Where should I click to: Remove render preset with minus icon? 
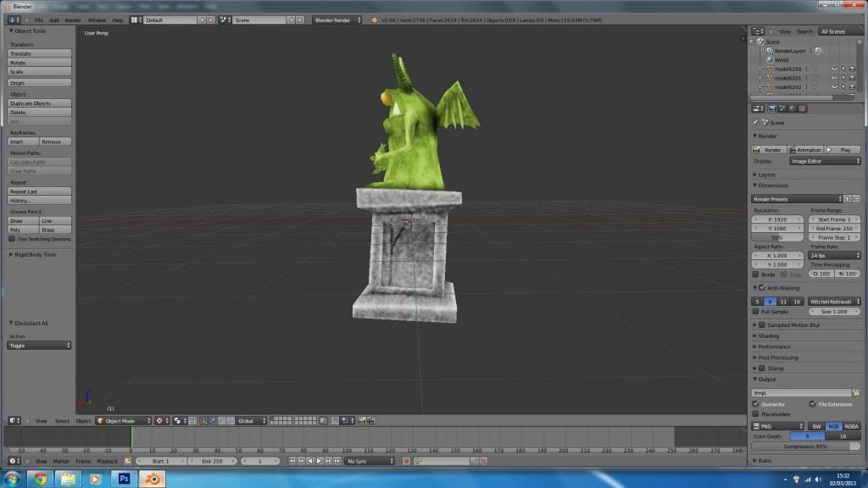coord(856,198)
